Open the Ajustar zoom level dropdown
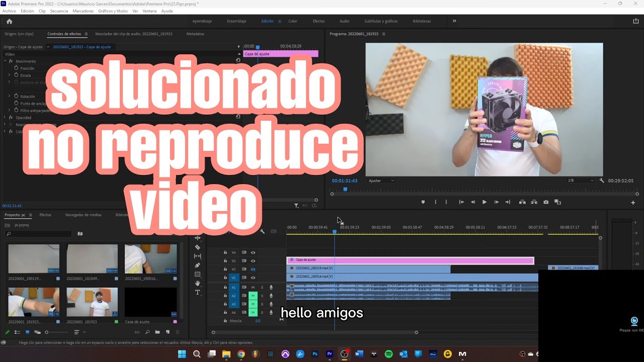 381,180
